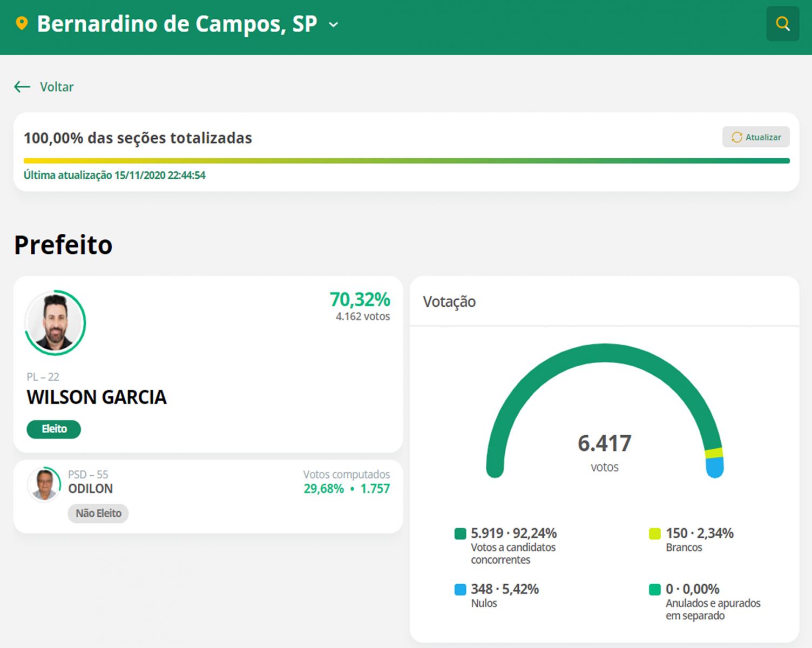Image resolution: width=812 pixels, height=648 pixels.
Task: Click the yellow Brancos legend swatch
Action: point(654,534)
